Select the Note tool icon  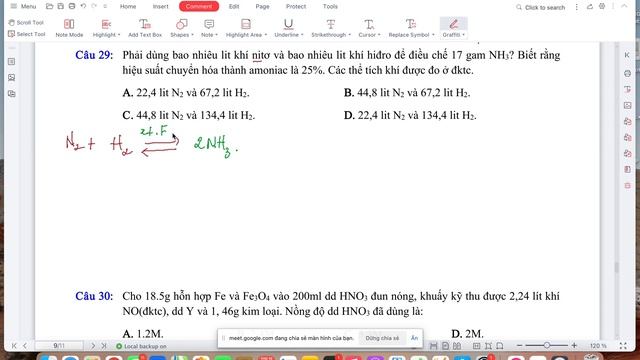coord(209,24)
